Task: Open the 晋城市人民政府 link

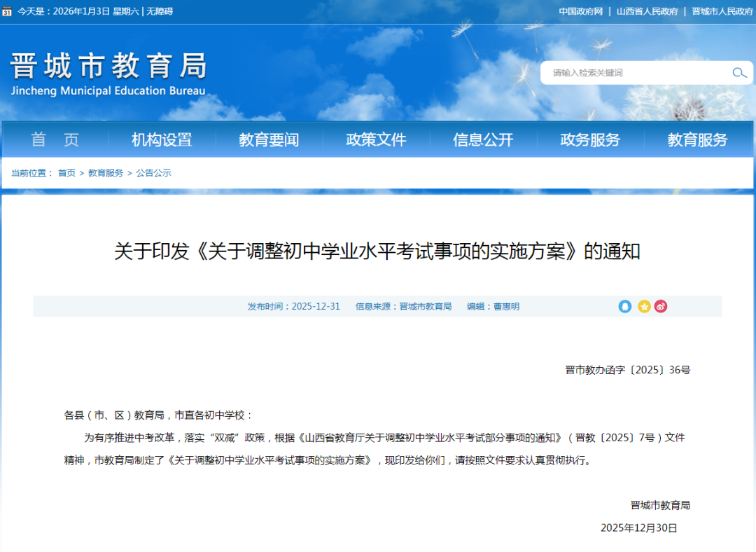Action: coord(722,11)
